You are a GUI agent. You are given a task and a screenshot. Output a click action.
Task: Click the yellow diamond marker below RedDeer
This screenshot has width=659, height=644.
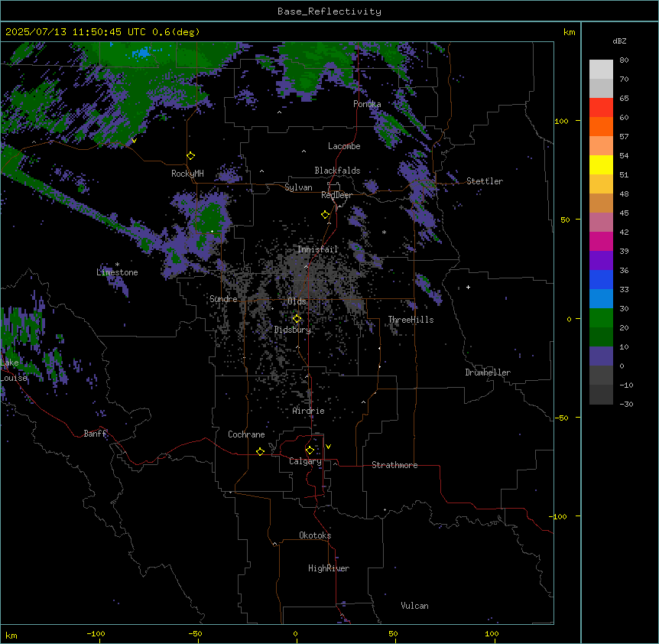[326, 215]
